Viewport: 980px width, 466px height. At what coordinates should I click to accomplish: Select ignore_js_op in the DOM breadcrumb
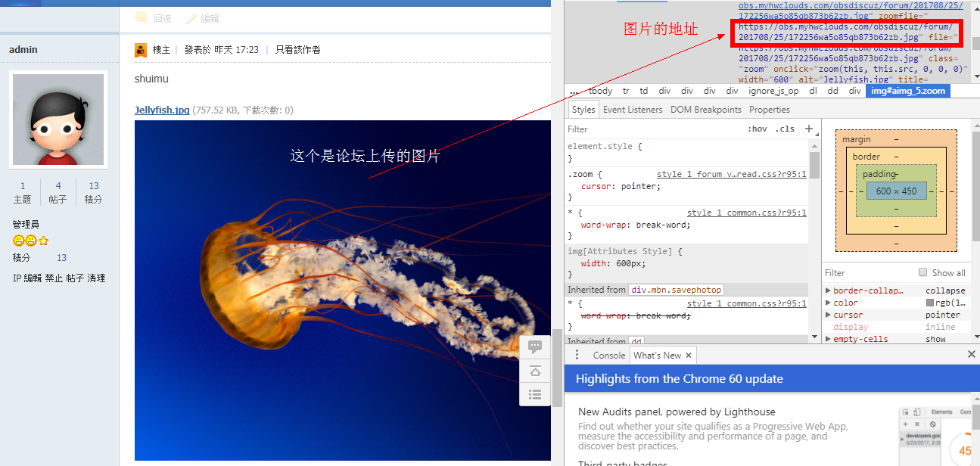click(x=773, y=91)
